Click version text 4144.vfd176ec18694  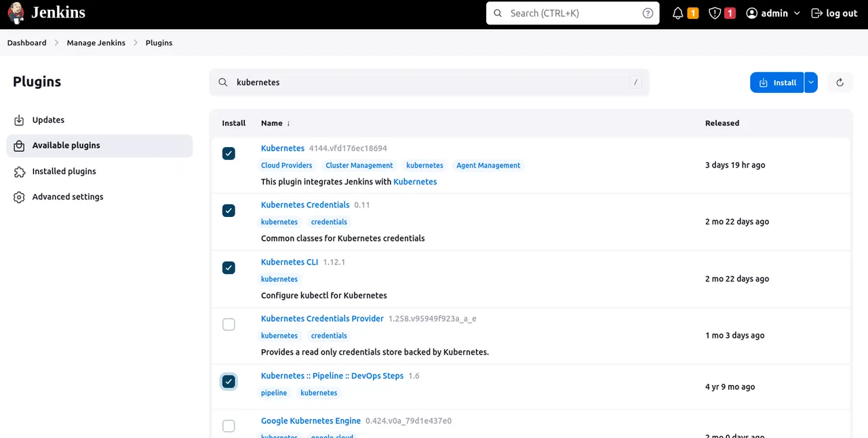pos(348,148)
